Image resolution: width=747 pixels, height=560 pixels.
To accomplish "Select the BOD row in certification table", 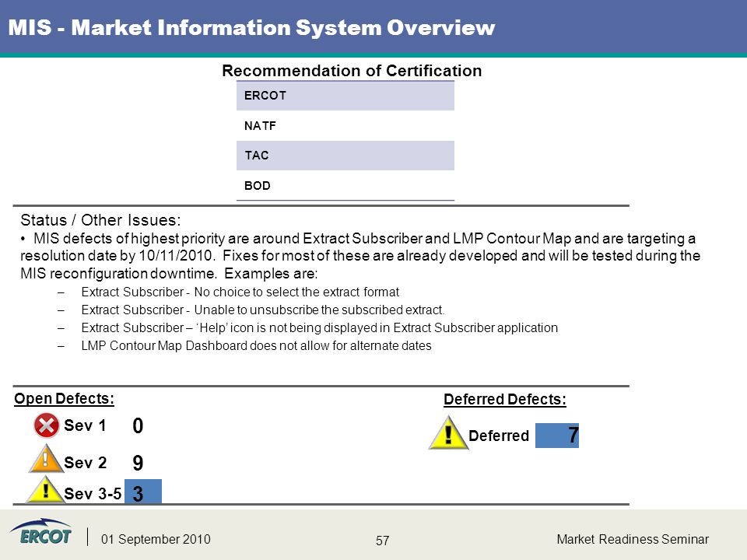I will pyautogui.click(x=345, y=185).
